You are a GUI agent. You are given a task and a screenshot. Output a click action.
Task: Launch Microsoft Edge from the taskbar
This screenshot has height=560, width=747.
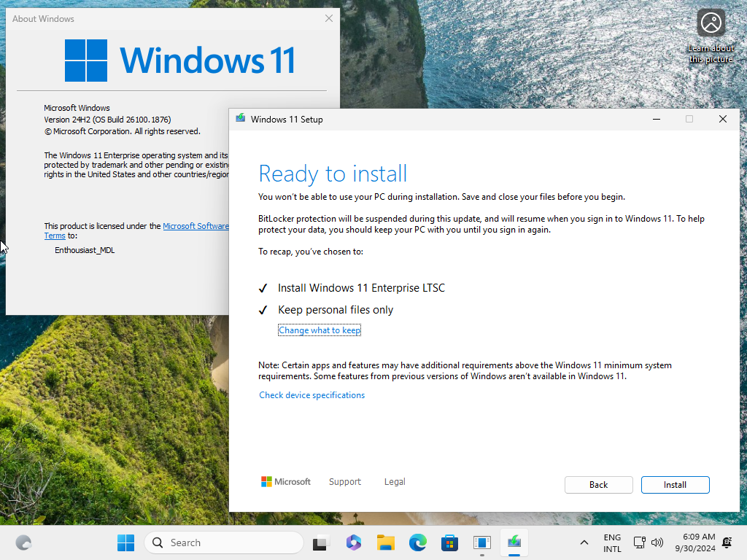click(418, 542)
